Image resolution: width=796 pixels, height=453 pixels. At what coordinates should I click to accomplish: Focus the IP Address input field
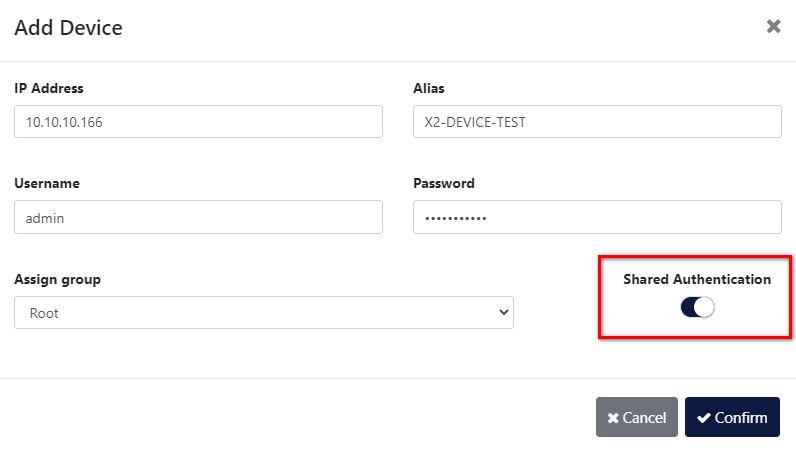pos(198,122)
